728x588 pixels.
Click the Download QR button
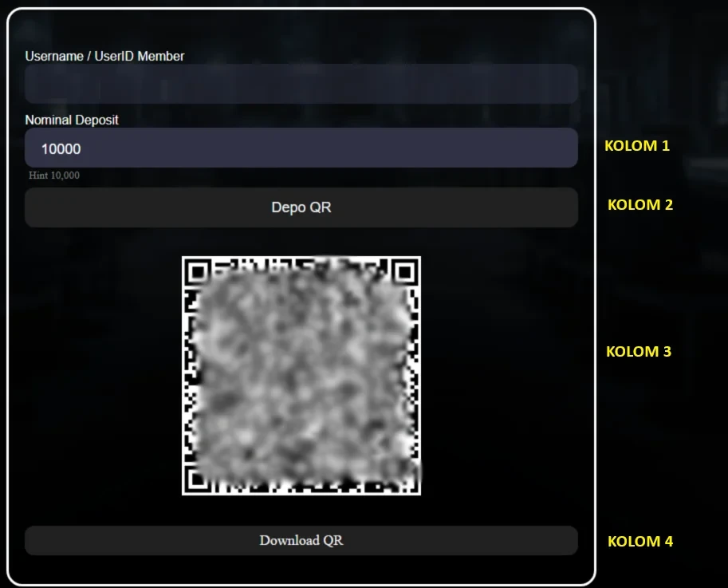(x=301, y=540)
